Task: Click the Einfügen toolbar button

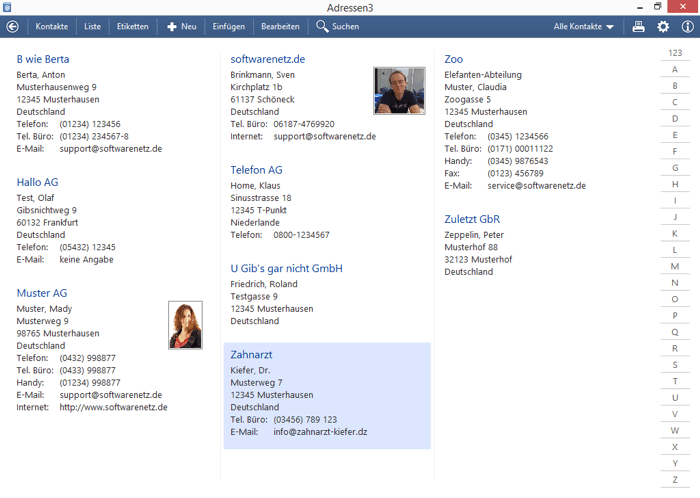Action: pos(228,26)
